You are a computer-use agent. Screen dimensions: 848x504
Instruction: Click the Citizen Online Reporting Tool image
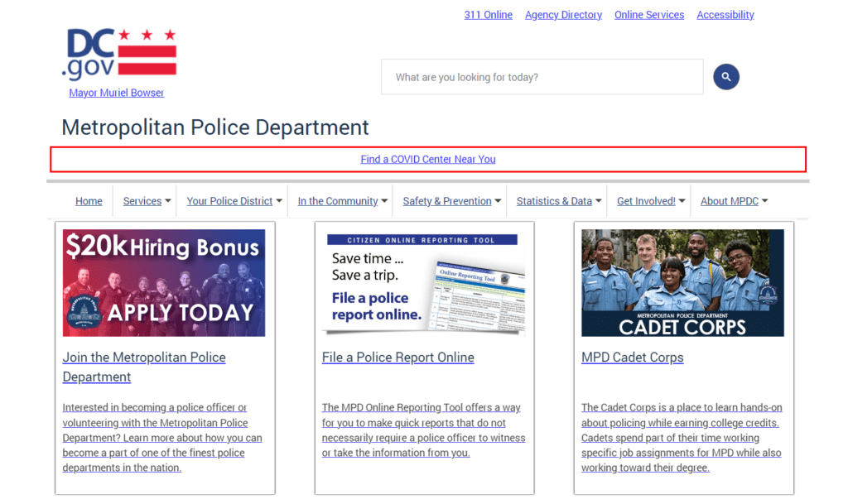pos(424,281)
